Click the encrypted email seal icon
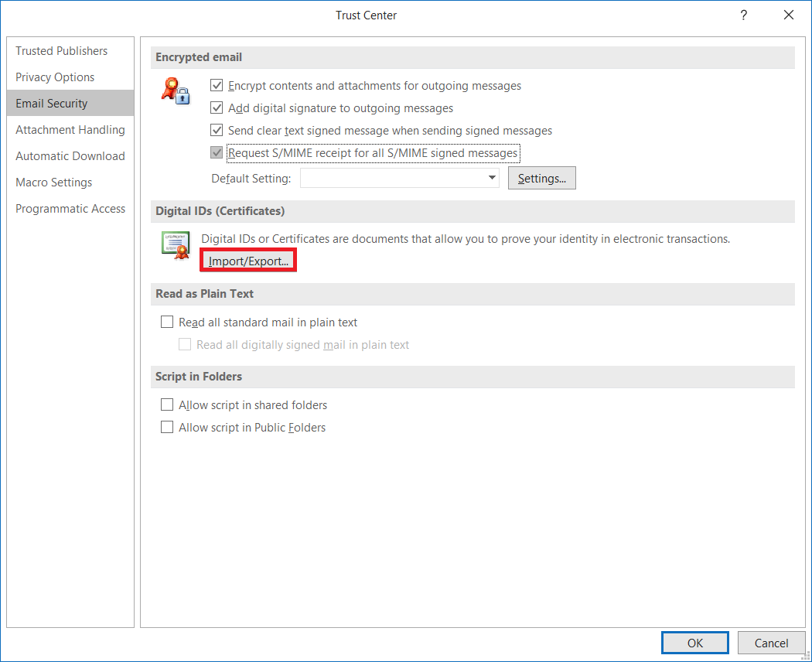 pos(176,91)
